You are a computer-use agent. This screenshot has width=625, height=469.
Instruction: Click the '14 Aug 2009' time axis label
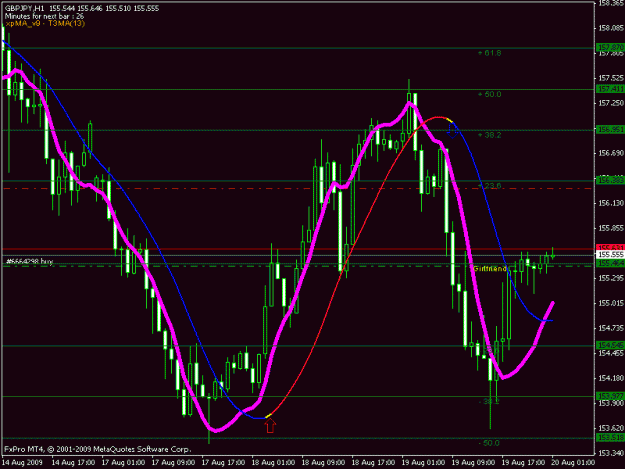[x=22, y=463]
